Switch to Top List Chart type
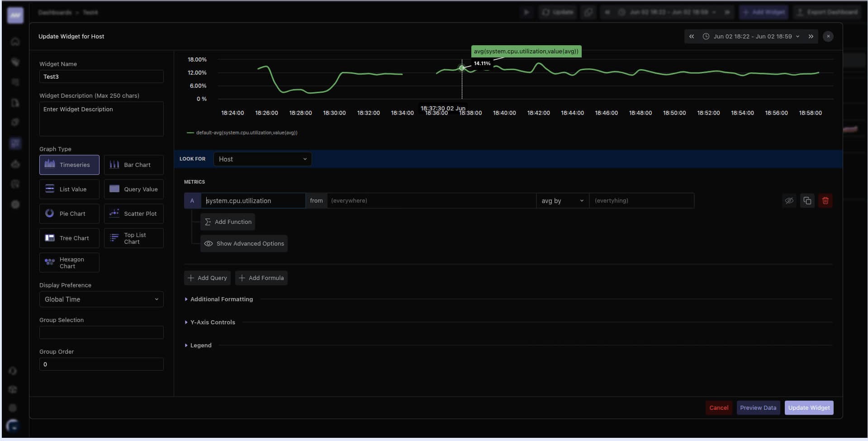Screen dimensions: 868x441 click(x=134, y=238)
